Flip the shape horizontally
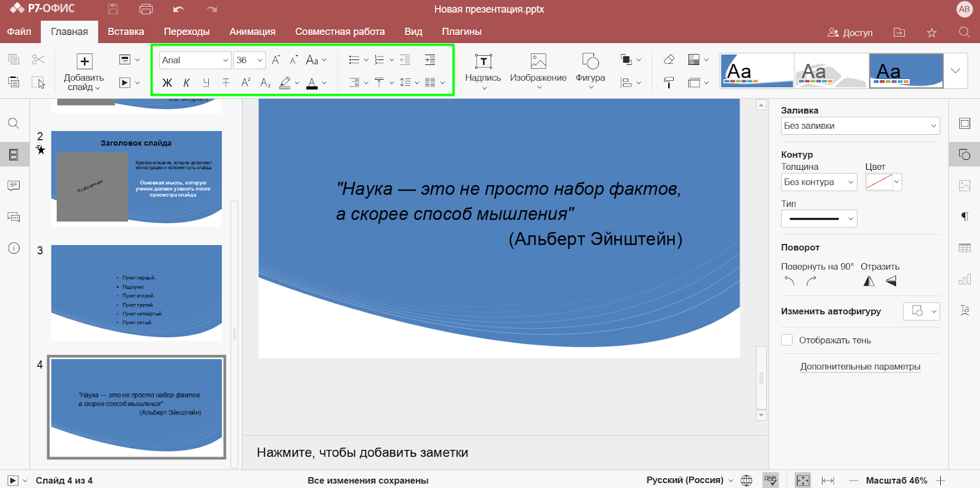 click(869, 281)
